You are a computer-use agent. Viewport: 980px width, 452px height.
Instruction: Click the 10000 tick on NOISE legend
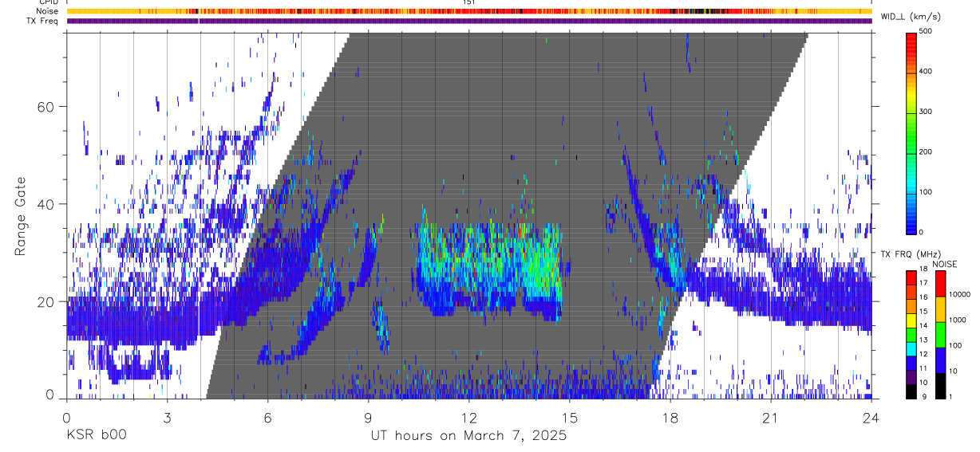[960, 294]
